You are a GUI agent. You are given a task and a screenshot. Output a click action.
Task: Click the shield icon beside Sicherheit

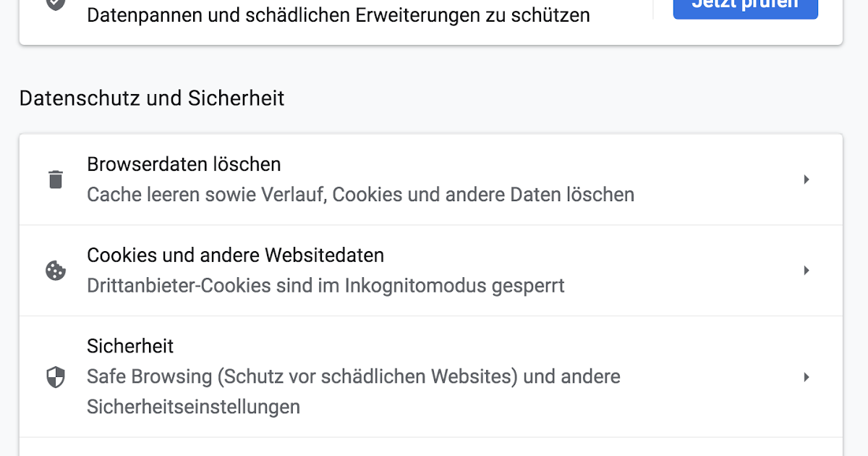[x=56, y=377]
